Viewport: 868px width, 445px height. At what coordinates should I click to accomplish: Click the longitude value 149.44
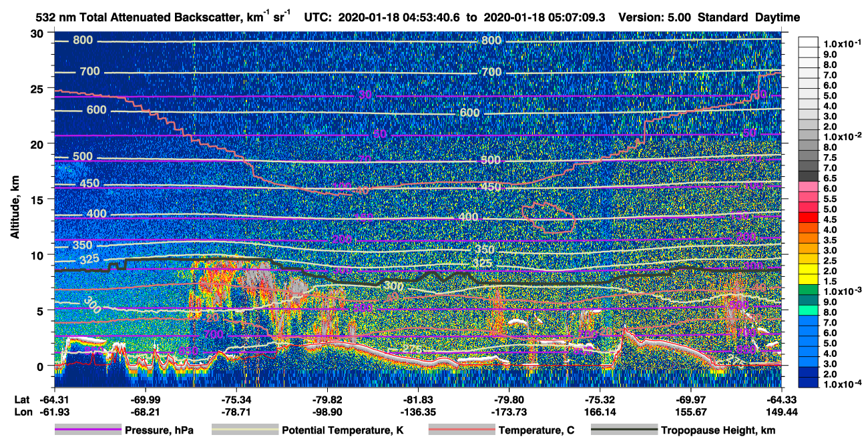(781, 412)
